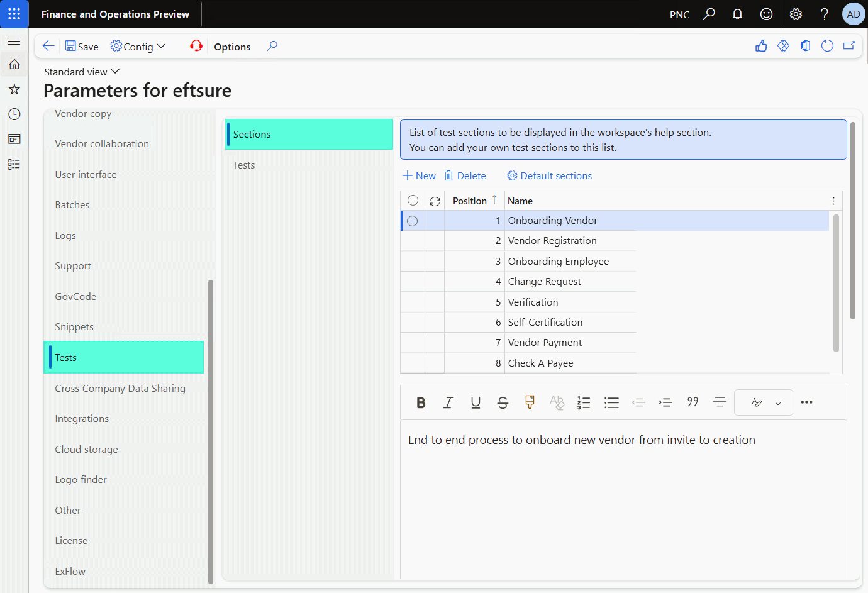Open the text style dropdown in editor
This screenshot has width=868, height=593.
[x=764, y=402]
